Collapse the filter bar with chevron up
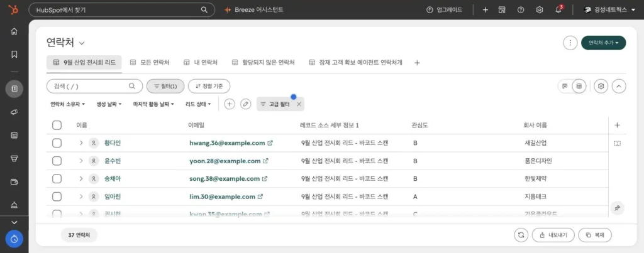This screenshot has height=253, width=644. point(619,86)
